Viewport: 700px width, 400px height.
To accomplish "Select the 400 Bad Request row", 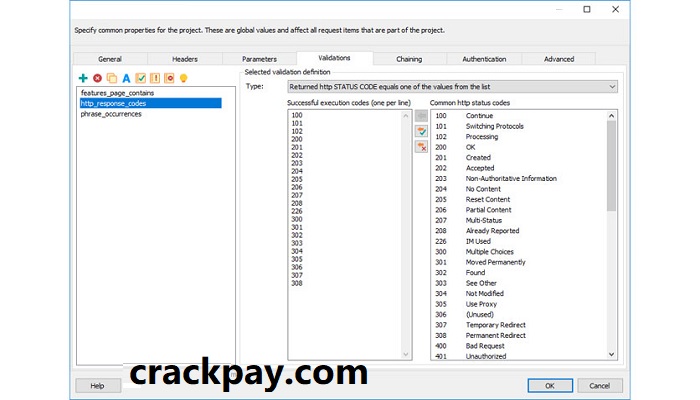I will coord(519,346).
